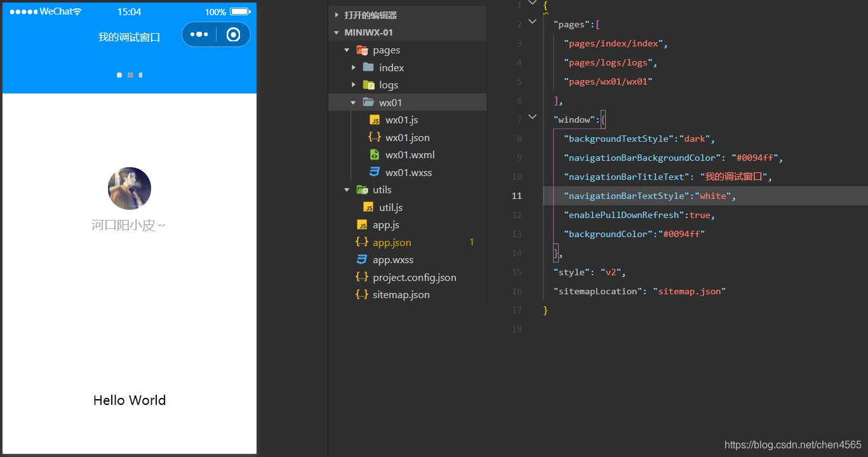Open the mini program menu (three dots)
Screen dimensions: 868x457
click(199, 34)
